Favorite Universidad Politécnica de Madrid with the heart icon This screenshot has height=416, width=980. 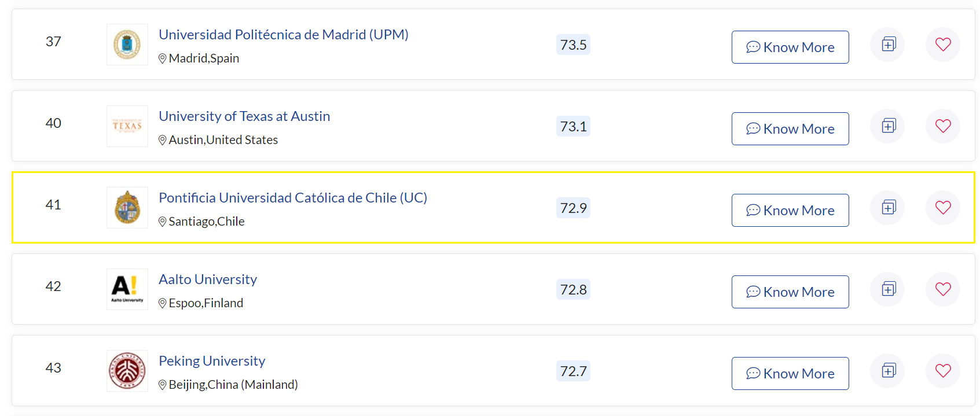[x=942, y=44]
